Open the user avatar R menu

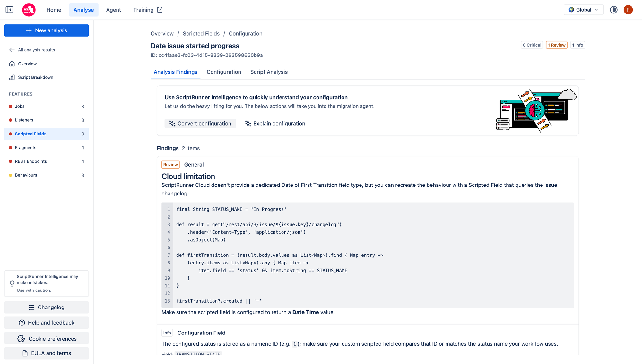pyautogui.click(x=628, y=10)
